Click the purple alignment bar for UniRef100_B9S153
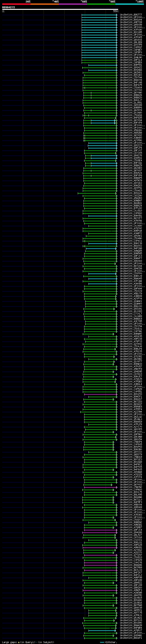This screenshot has width=146, height=644. point(101,394)
